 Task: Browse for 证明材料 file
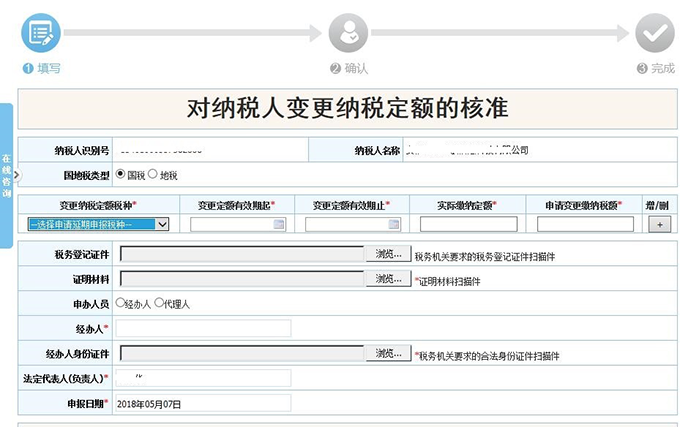click(389, 279)
